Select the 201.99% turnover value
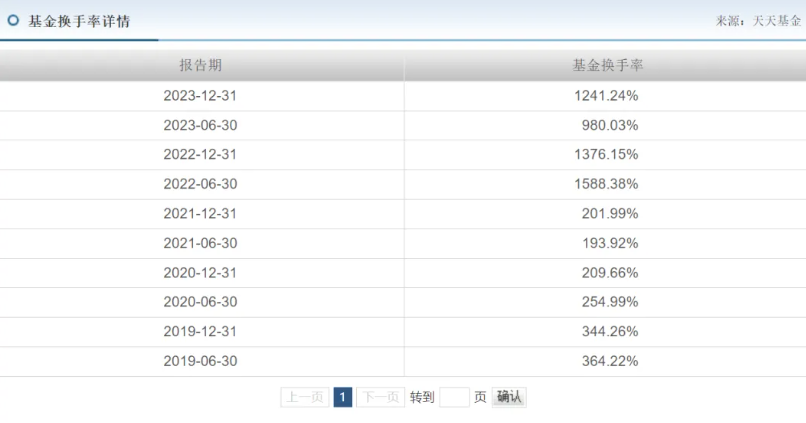The height and width of the screenshot is (423, 806). pos(610,214)
